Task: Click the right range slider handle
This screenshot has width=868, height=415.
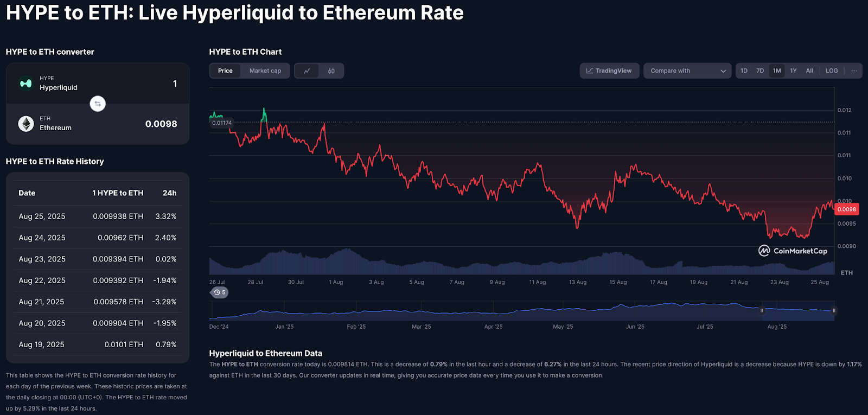Action: [x=834, y=310]
